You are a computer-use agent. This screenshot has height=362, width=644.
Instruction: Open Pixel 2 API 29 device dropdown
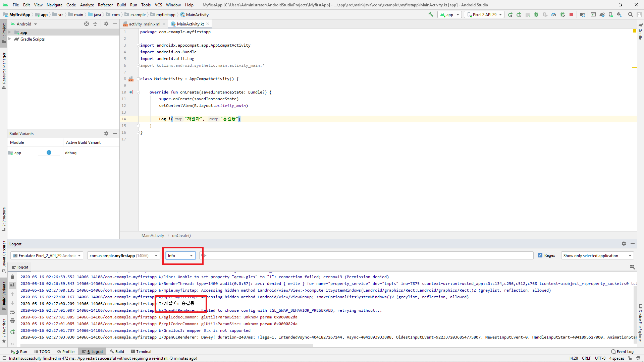click(x=484, y=14)
